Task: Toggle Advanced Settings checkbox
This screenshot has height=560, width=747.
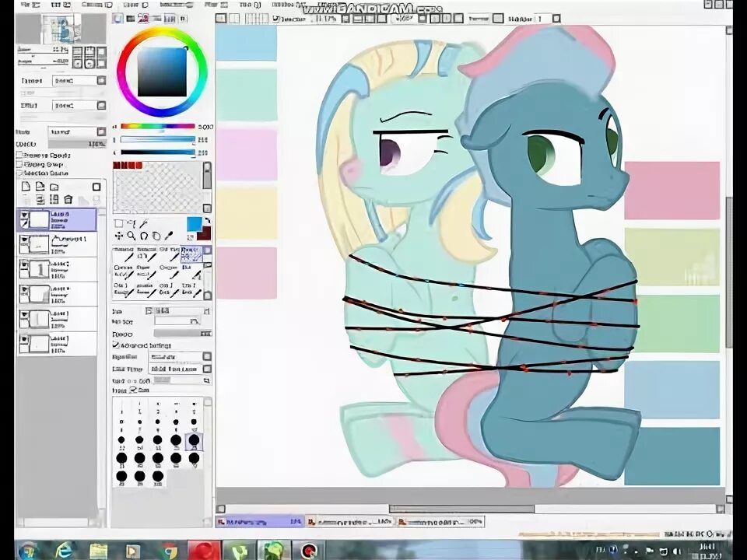Action: (x=116, y=345)
